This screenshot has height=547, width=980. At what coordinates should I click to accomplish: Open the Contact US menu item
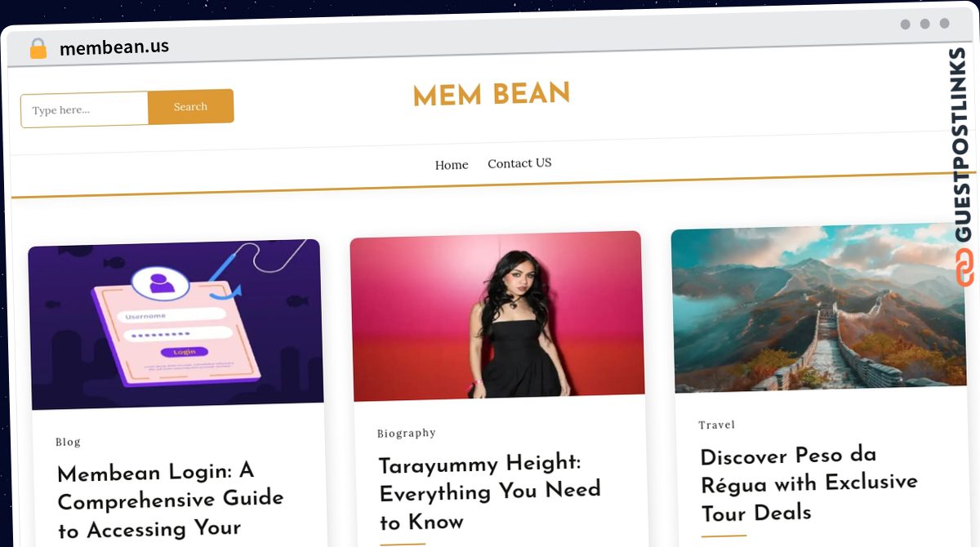519,163
